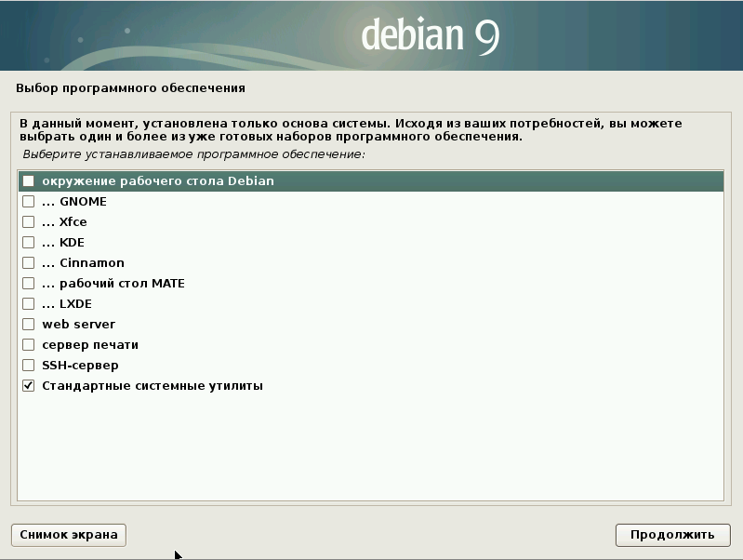Click the '... Cinnamon' label text
Image resolution: width=743 pixels, height=560 pixels.
click(83, 262)
